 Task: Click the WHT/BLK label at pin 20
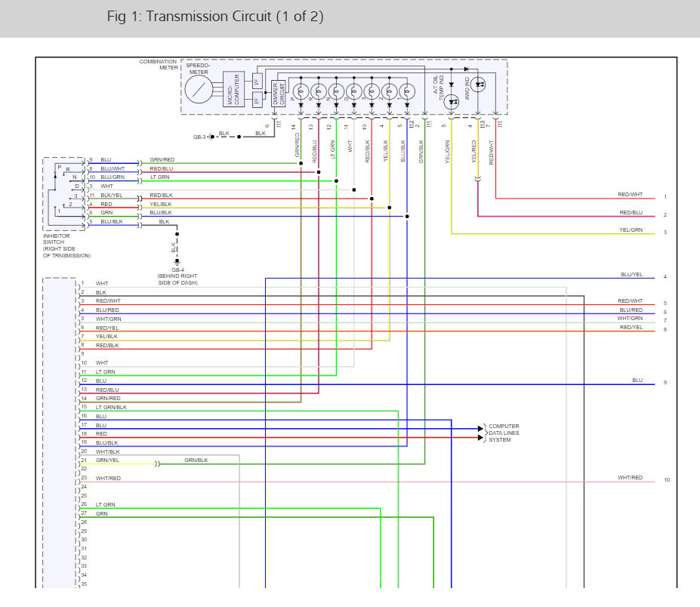tap(107, 451)
